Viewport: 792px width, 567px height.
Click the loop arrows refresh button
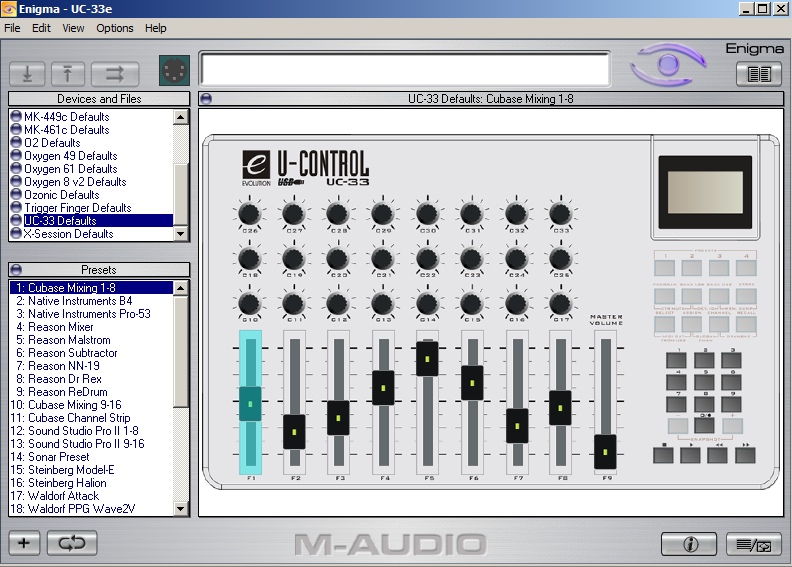(x=72, y=543)
